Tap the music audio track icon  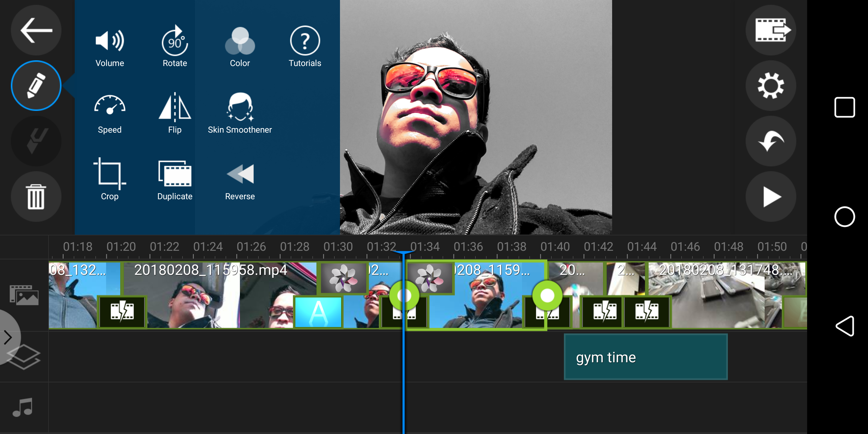click(23, 408)
